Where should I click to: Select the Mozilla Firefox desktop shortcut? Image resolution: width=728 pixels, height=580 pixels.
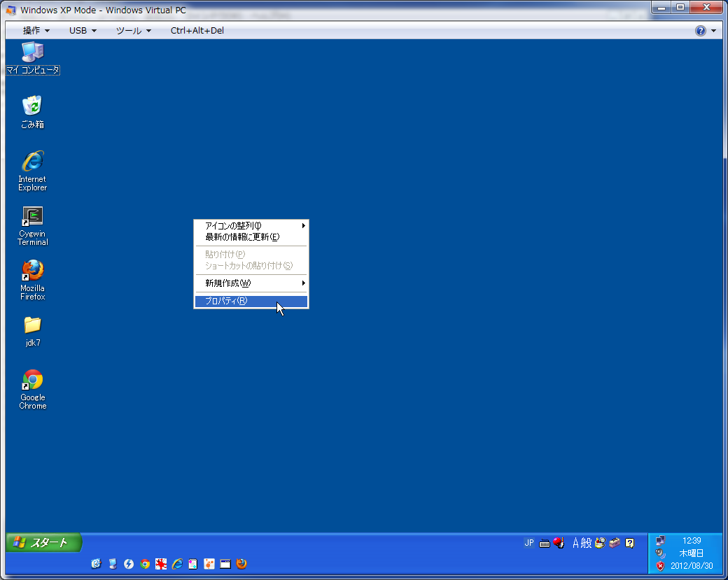pos(32,281)
